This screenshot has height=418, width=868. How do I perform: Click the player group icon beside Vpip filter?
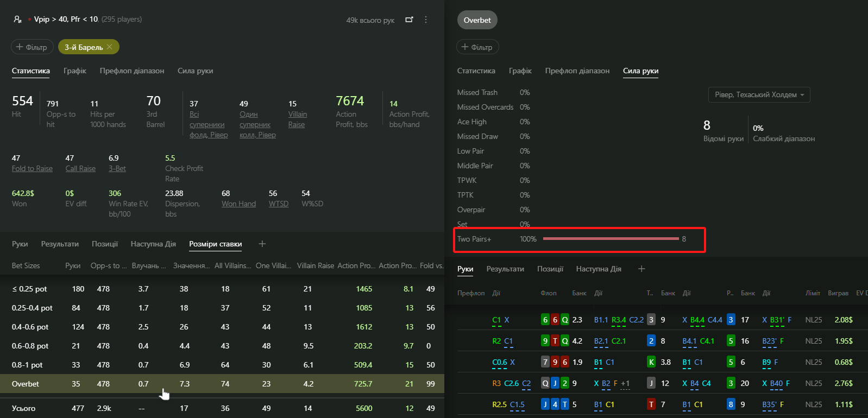[x=17, y=19]
